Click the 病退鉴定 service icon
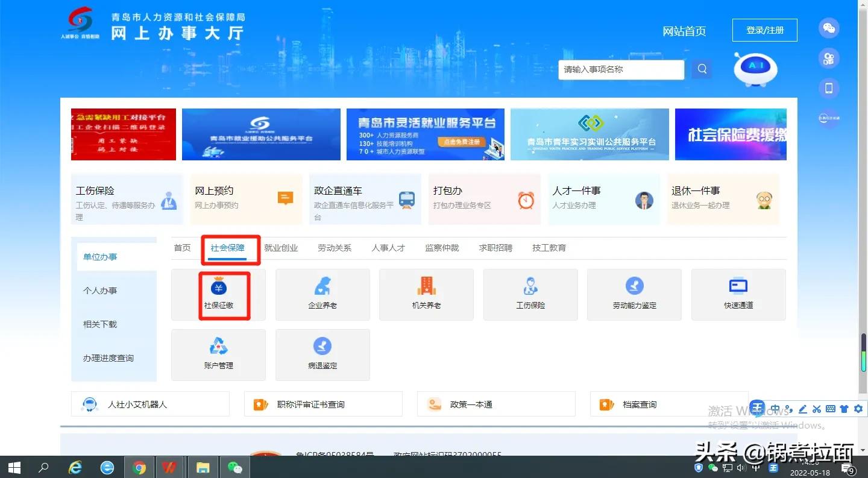This screenshot has width=868, height=478. [322, 354]
